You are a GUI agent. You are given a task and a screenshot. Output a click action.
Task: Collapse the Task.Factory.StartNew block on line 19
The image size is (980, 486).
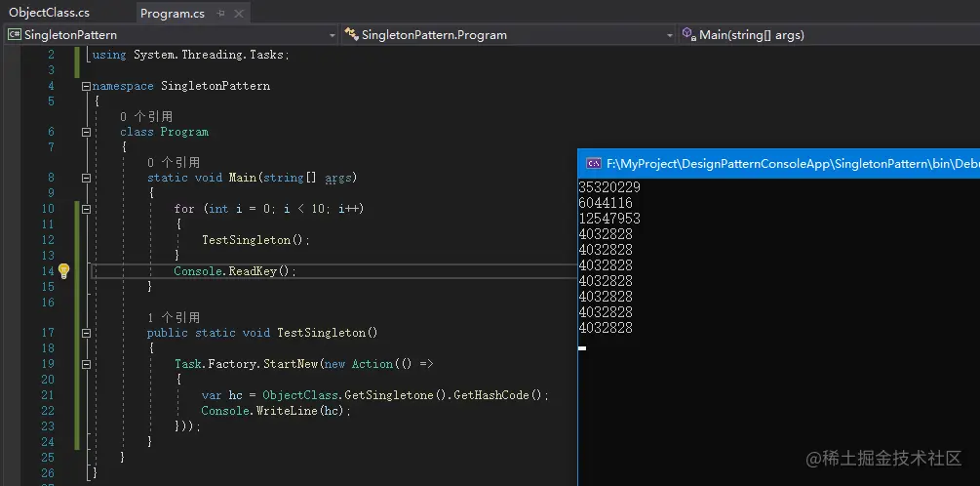click(86, 364)
